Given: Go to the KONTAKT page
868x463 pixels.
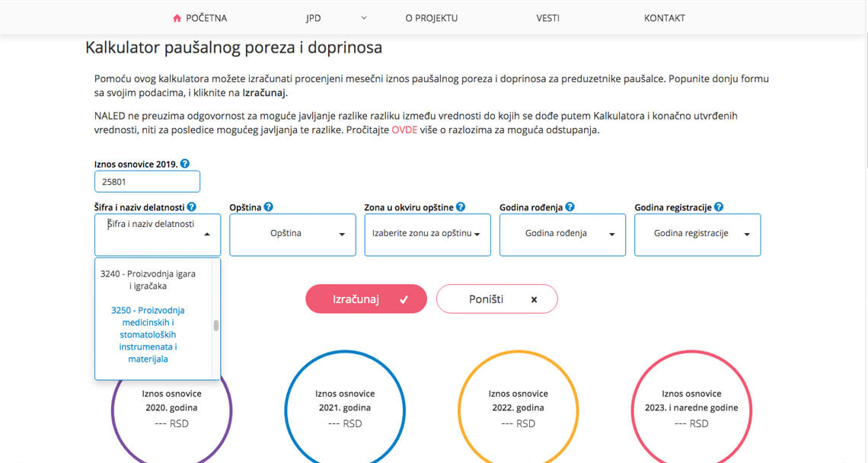Looking at the screenshot, I should coord(664,18).
